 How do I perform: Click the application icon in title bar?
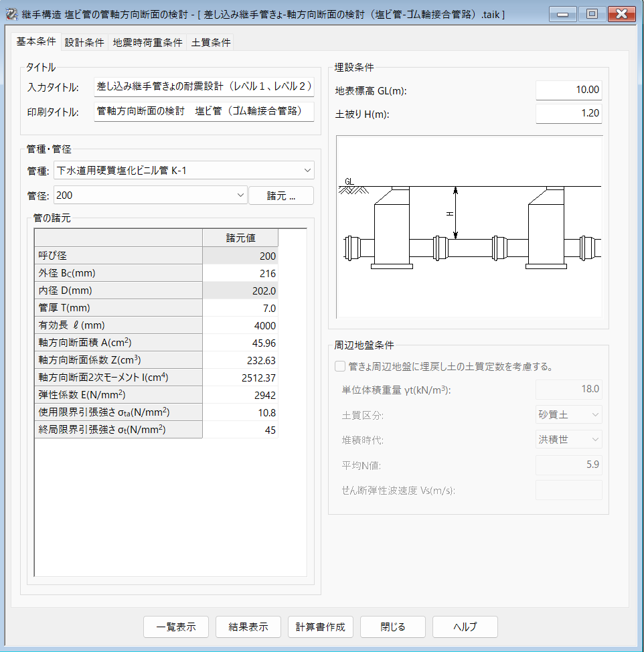11,14
